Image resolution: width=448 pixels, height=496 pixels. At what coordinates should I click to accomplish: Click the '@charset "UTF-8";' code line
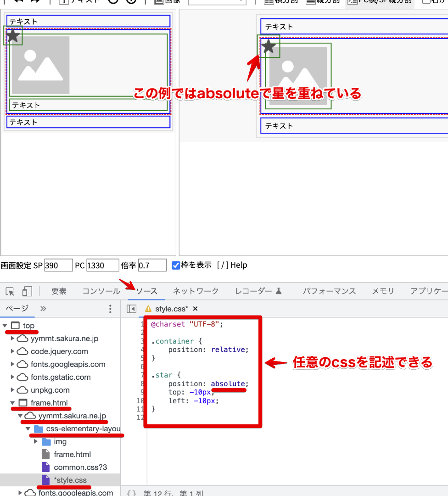187,324
